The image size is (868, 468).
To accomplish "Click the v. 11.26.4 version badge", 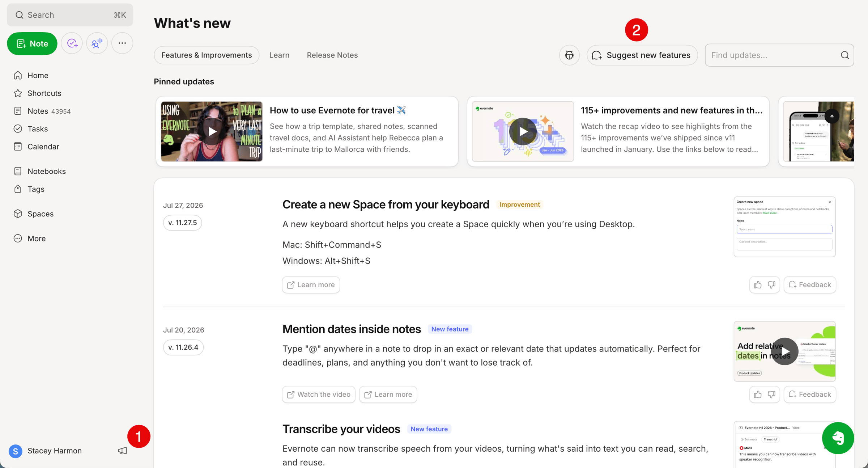I will 183,347.
